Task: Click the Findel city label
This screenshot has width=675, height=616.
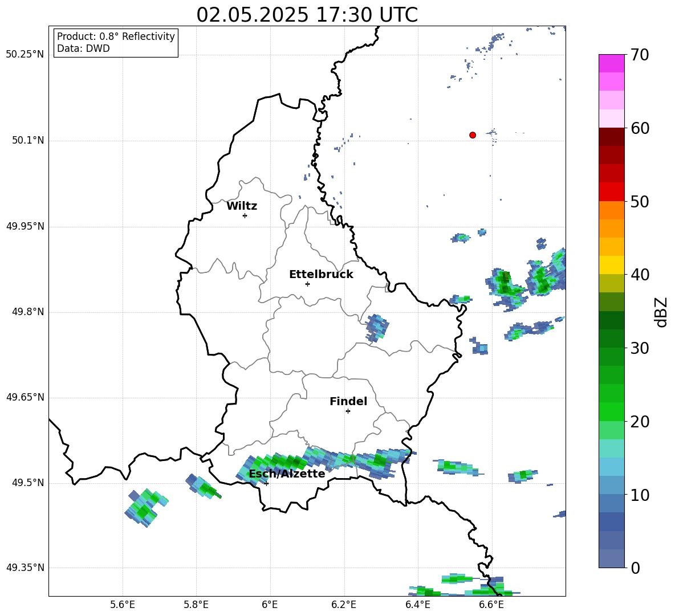Action: click(348, 401)
